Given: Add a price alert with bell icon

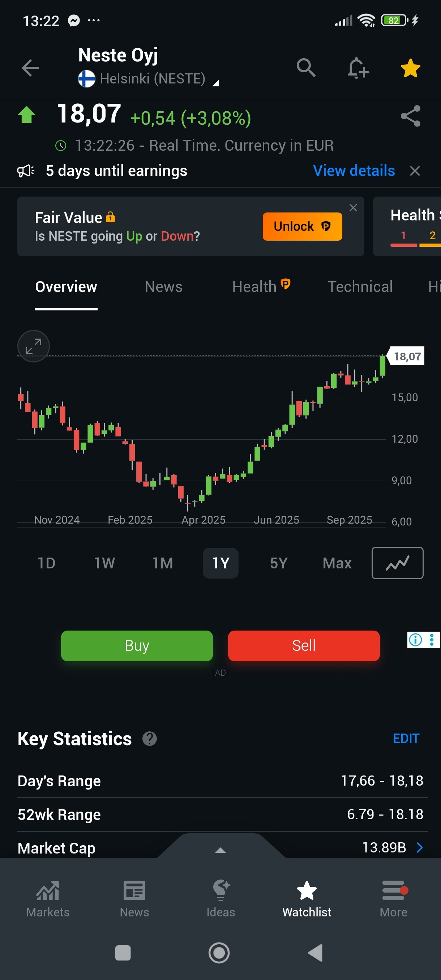Looking at the screenshot, I should pos(357,69).
